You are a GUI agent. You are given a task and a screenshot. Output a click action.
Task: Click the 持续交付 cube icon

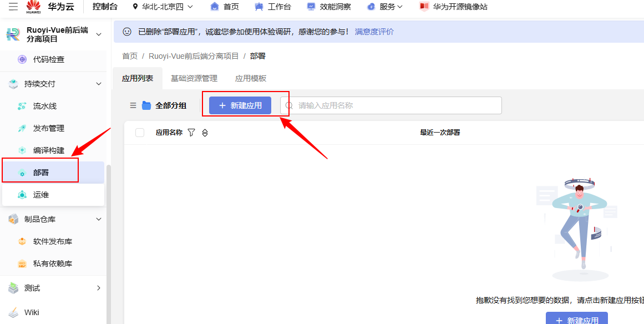(x=13, y=84)
